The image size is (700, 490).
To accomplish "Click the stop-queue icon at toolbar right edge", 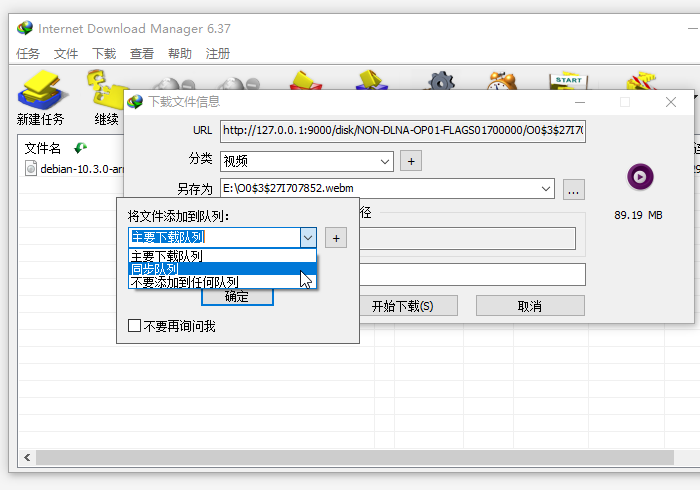I will (641, 81).
